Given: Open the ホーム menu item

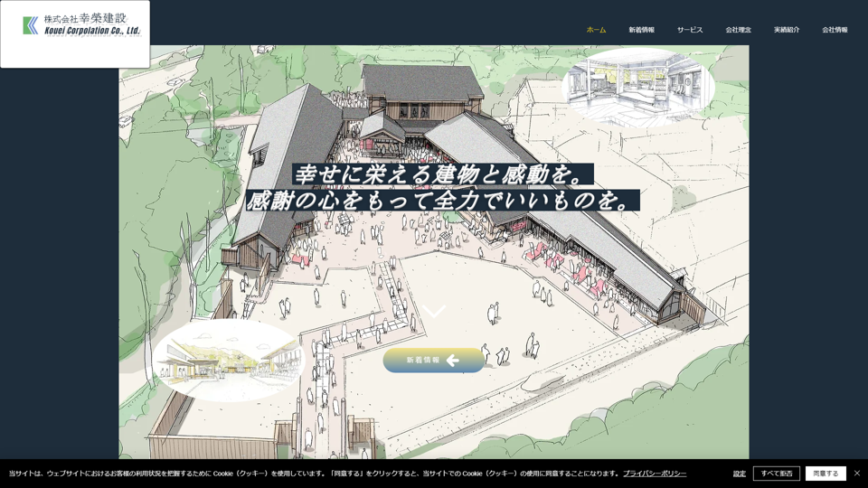Looking at the screenshot, I should pyautogui.click(x=596, y=30).
